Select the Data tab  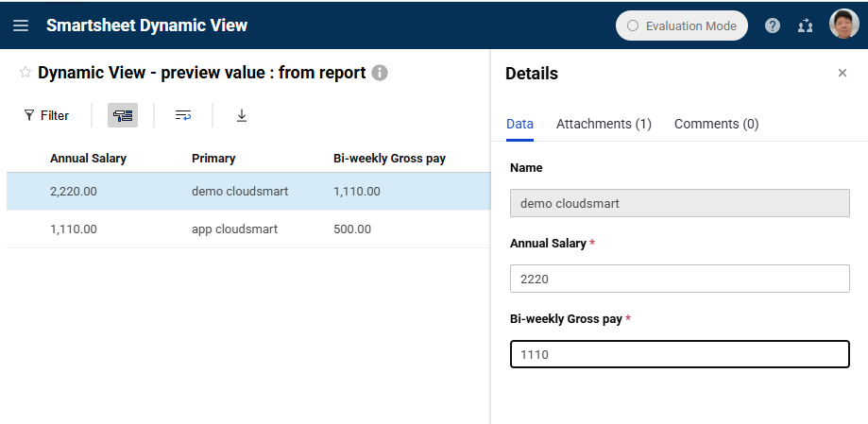(x=519, y=124)
